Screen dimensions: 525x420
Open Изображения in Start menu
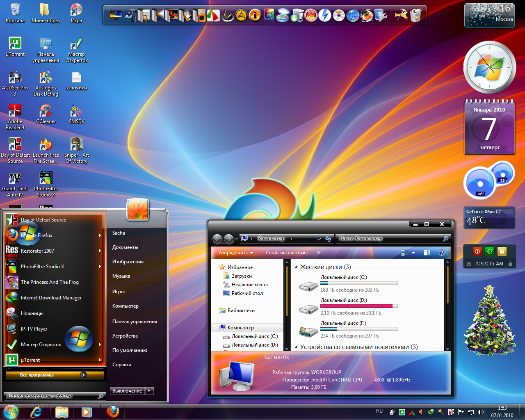point(128,262)
